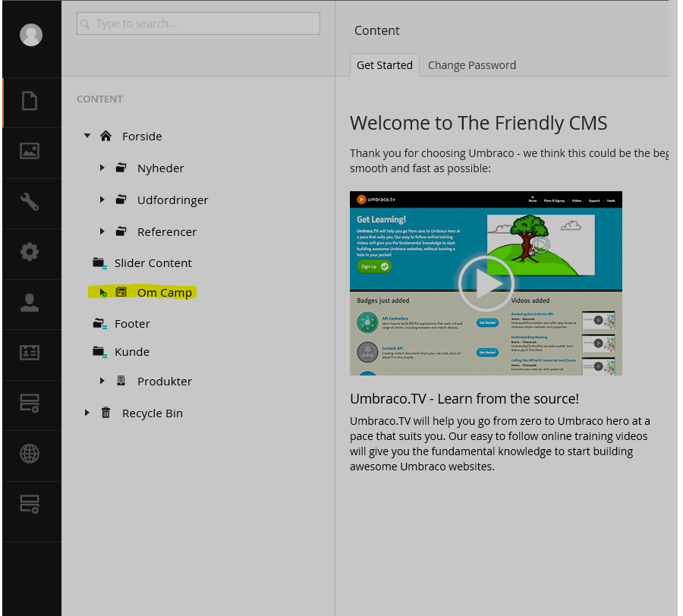
Task: Click the folder icon beside Kunde
Action: click(x=99, y=352)
